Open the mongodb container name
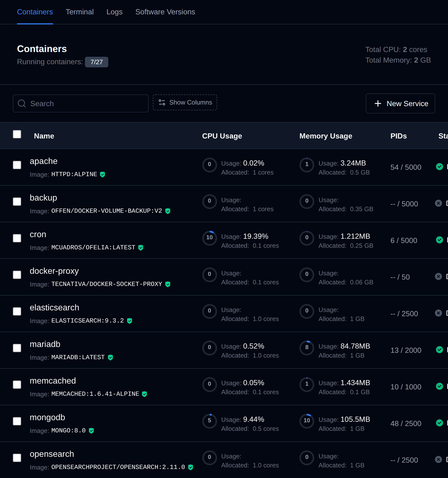448x478 pixels. click(x=47, y=417)
